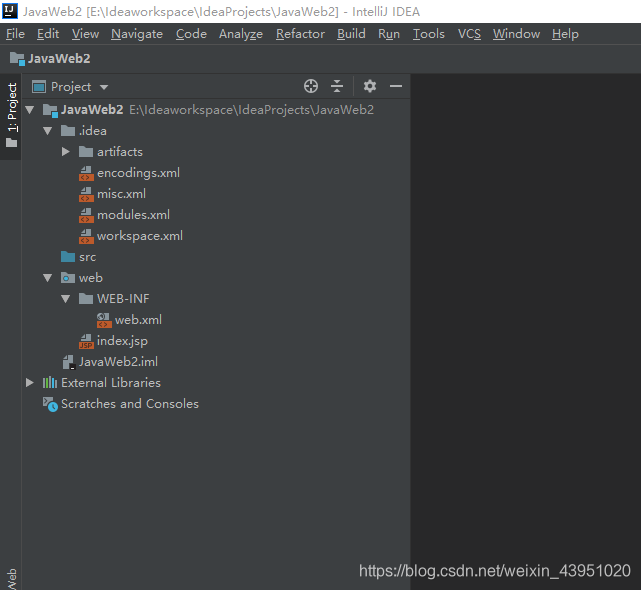Select workspace.xml in the tree
Viewport: 641px width, 590px height.
click(140, 236)
